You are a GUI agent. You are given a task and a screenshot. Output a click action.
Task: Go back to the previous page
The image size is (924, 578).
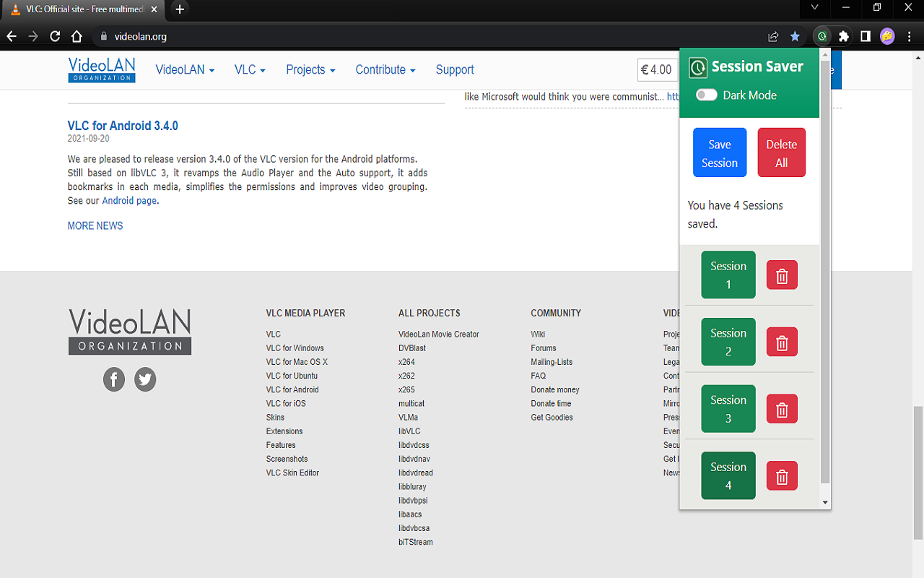tap(12, 36)
